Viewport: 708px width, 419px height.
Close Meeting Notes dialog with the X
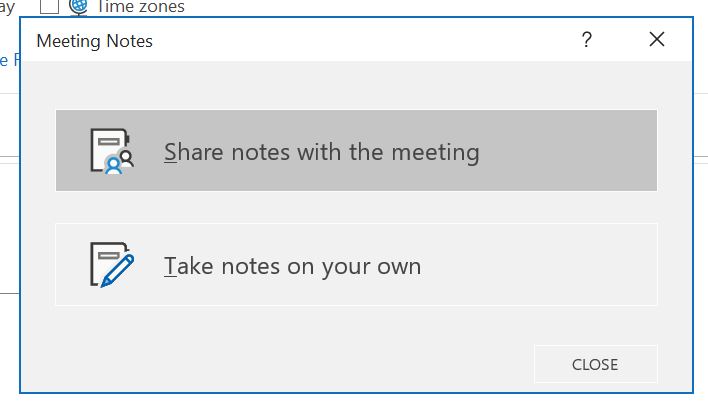(x=656, y=40)
